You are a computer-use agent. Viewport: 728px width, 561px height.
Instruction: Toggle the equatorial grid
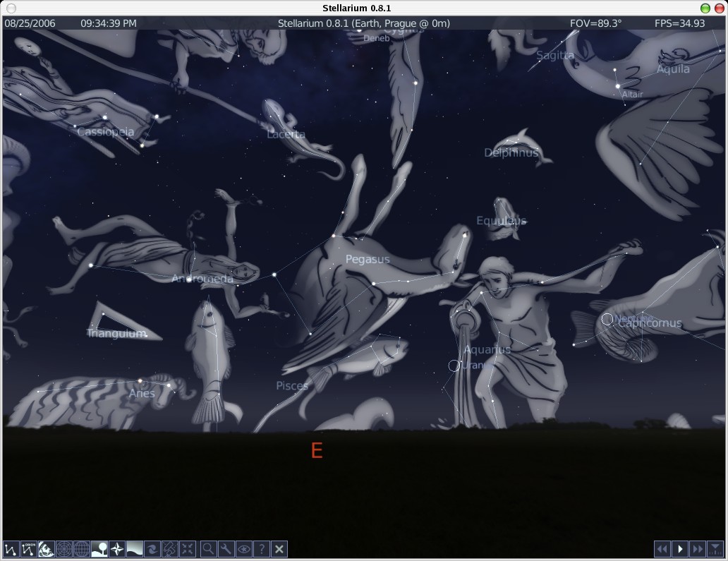82,549
